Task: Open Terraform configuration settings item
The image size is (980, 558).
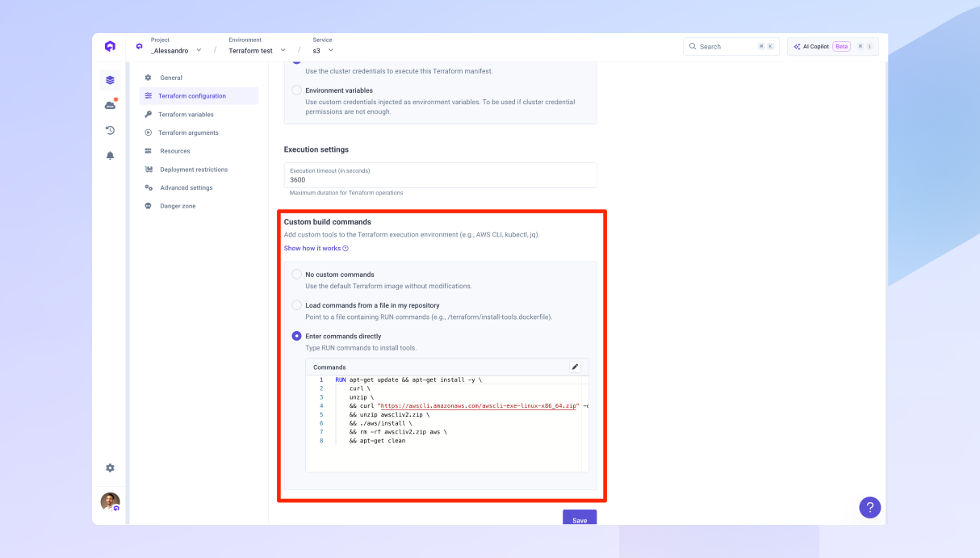Action: click(x=199, y=96)
